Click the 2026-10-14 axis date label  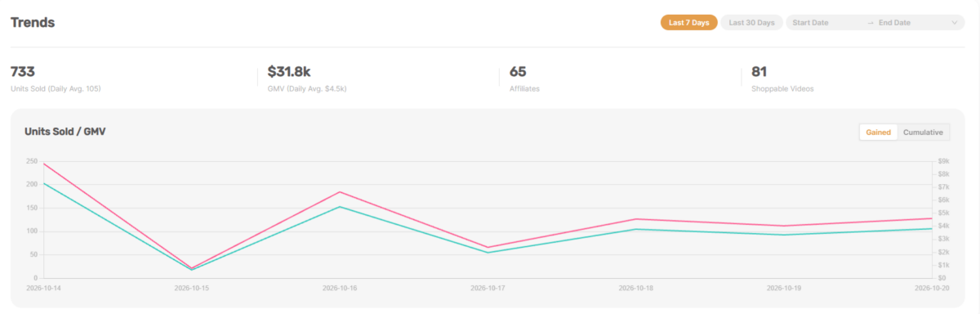(x=44, y=288)
